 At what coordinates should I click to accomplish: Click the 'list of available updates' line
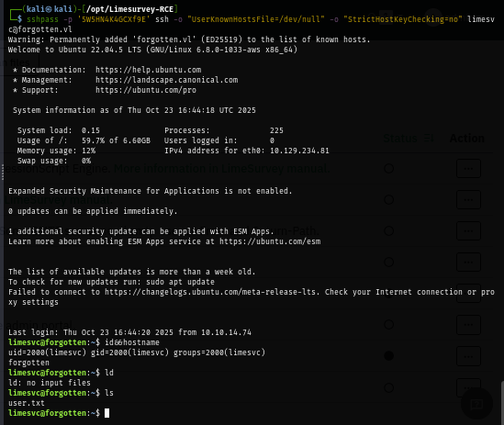132,272
